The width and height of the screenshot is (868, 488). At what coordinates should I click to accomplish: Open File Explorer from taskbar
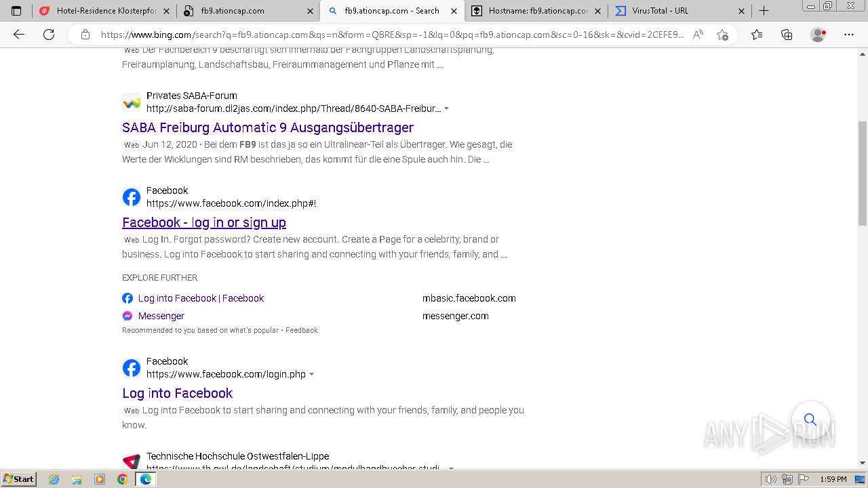(77, 479)
